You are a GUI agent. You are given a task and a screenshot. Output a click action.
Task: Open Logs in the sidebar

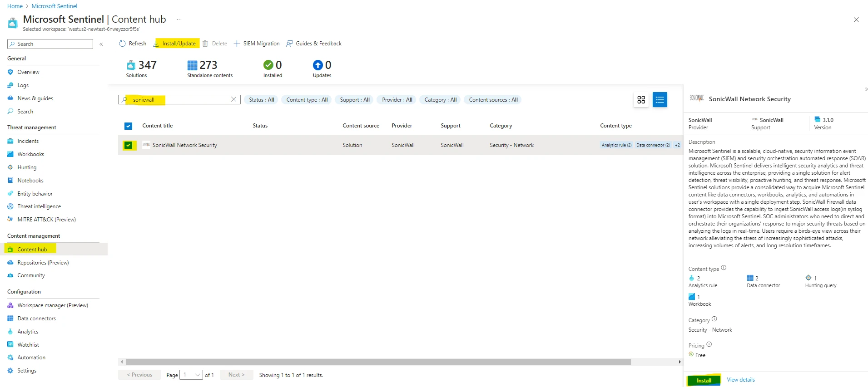pyautogui.click(x=23, y=85)
